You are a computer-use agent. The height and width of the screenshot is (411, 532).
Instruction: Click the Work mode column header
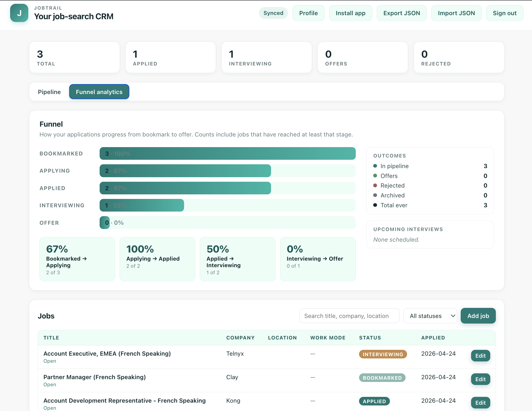click(x=328, y=338)
